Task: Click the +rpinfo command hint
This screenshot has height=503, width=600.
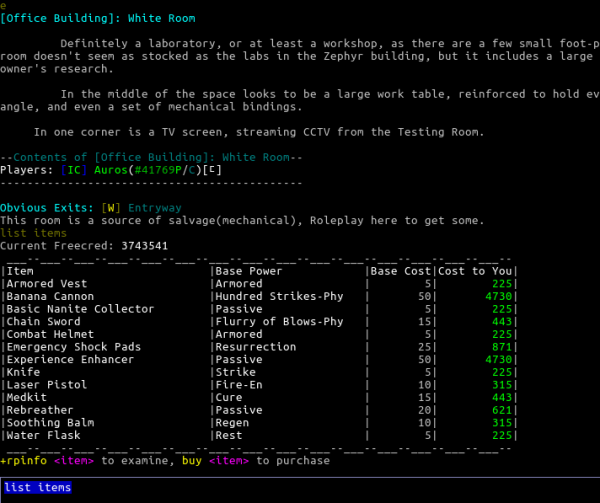Action: pyautogui.click(x=24, y=461)
